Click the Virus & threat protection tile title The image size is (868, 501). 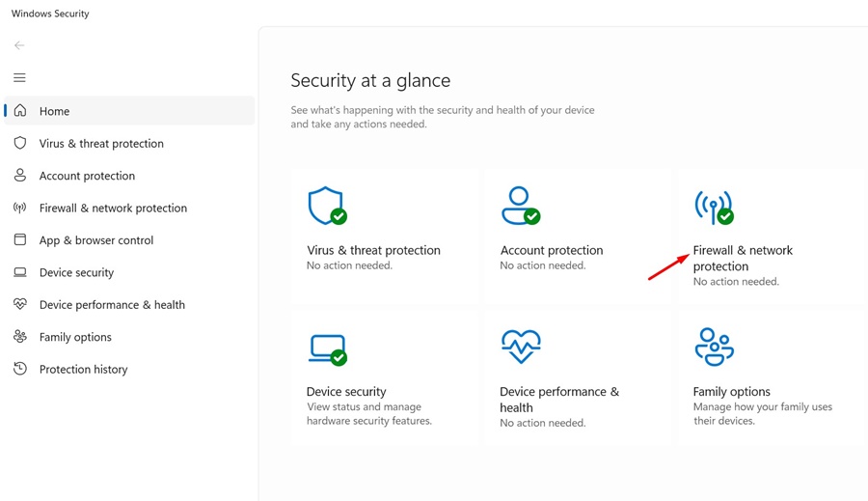tap(373, 250)
